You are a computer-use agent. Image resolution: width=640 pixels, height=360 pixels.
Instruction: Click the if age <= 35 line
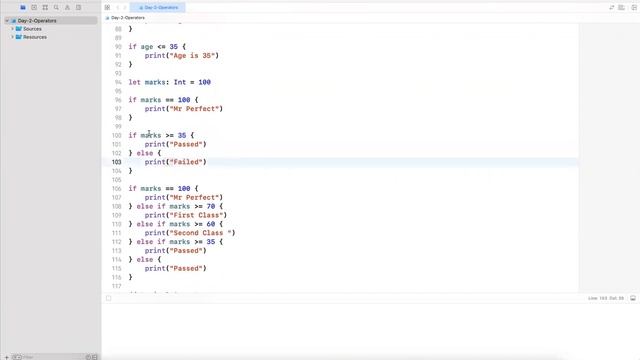tap(157, 47)
